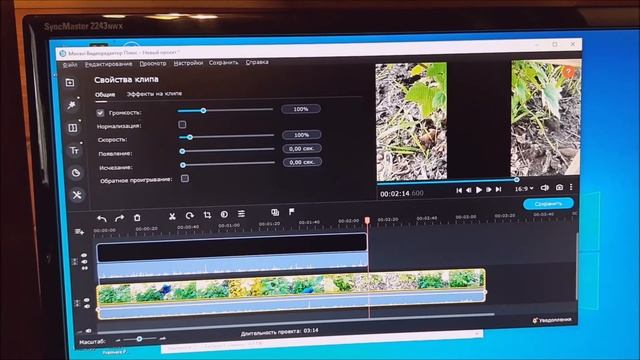Delete selected clip with trash icon
The height and width of the screenshot is (360, 640).
(x=137, y=218)
